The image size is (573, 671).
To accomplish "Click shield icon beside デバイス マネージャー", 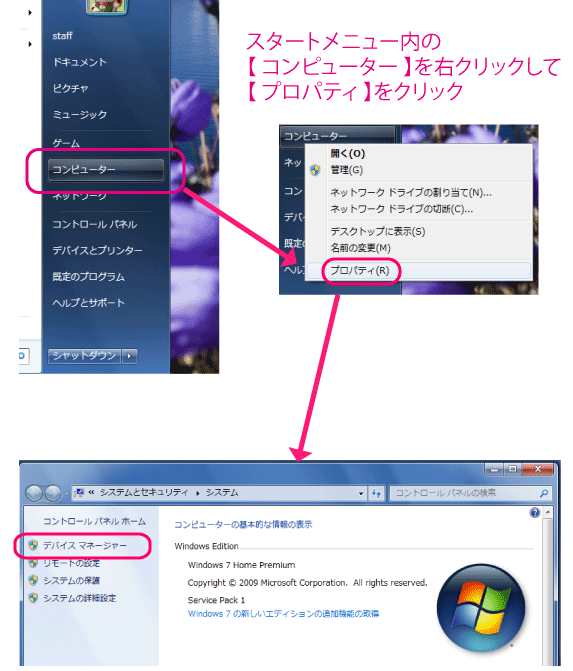I will [33, 545].
